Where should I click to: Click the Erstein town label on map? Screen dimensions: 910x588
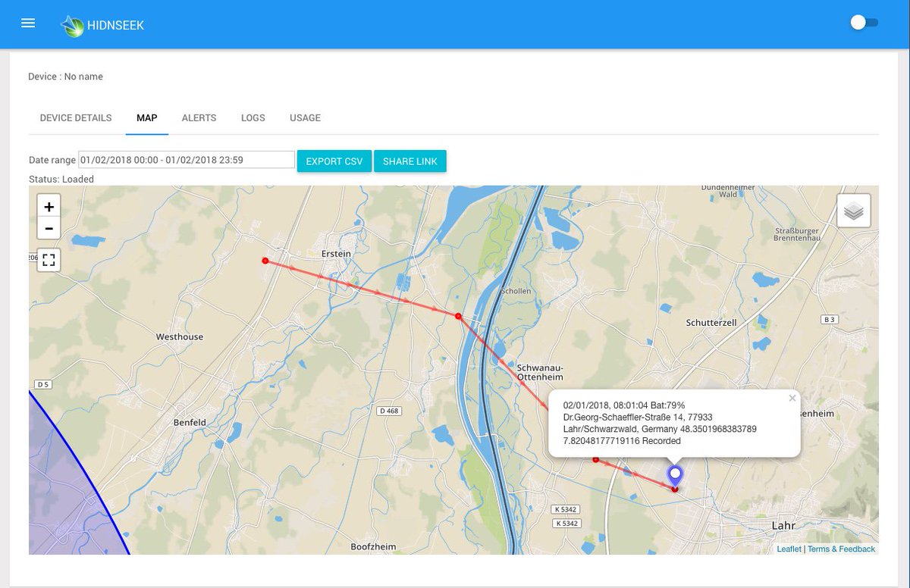(336, 254)
